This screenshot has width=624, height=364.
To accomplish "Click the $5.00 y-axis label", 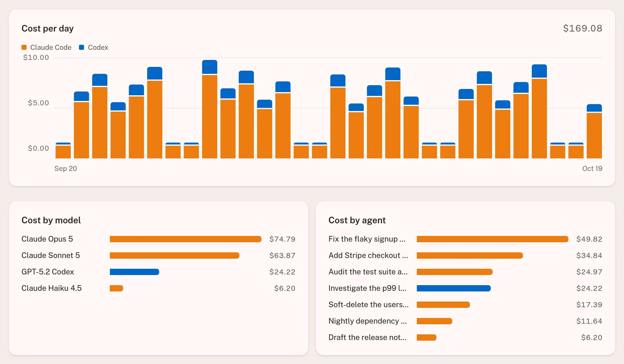I will pyautogui.click(x=39, y=103).
